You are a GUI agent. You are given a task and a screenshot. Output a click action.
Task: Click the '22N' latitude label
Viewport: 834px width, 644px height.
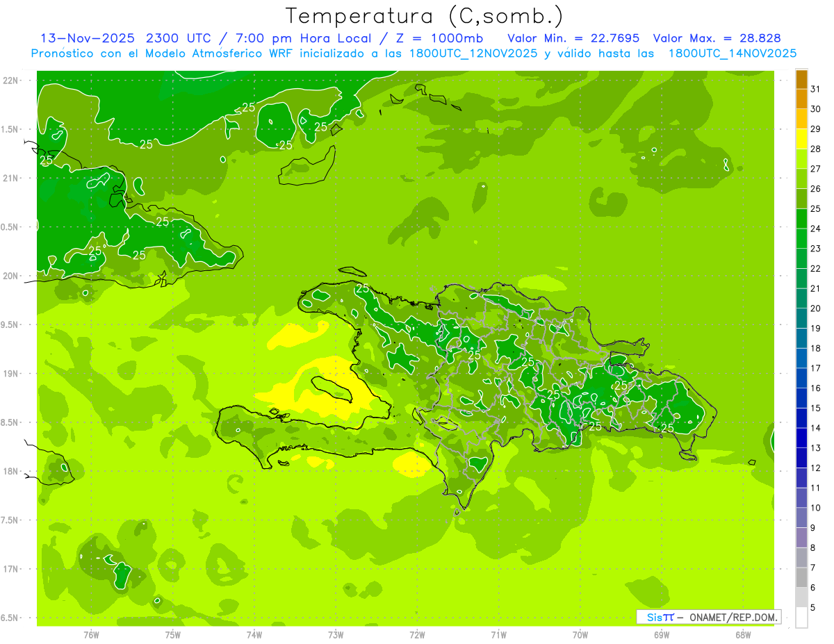coord(11,81)
